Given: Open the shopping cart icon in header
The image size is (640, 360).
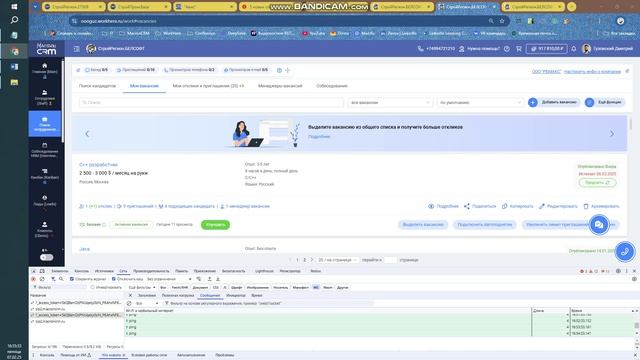Looking at the screenshot, I should 518,49.
